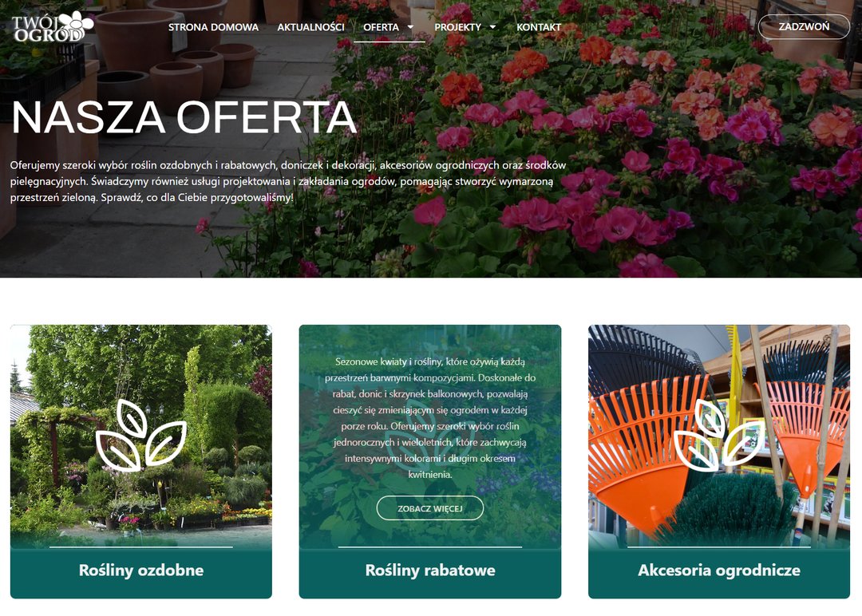
Task: Open the Strona domowa menu item
Action: (213, 27)
